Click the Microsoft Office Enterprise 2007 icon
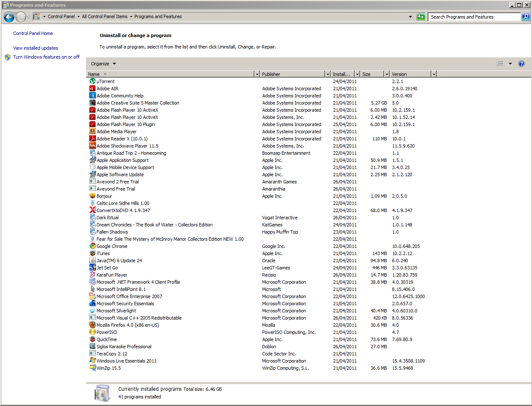Viewport: 532px width, 406px height. pyautogui.click(x=93, y=296)
